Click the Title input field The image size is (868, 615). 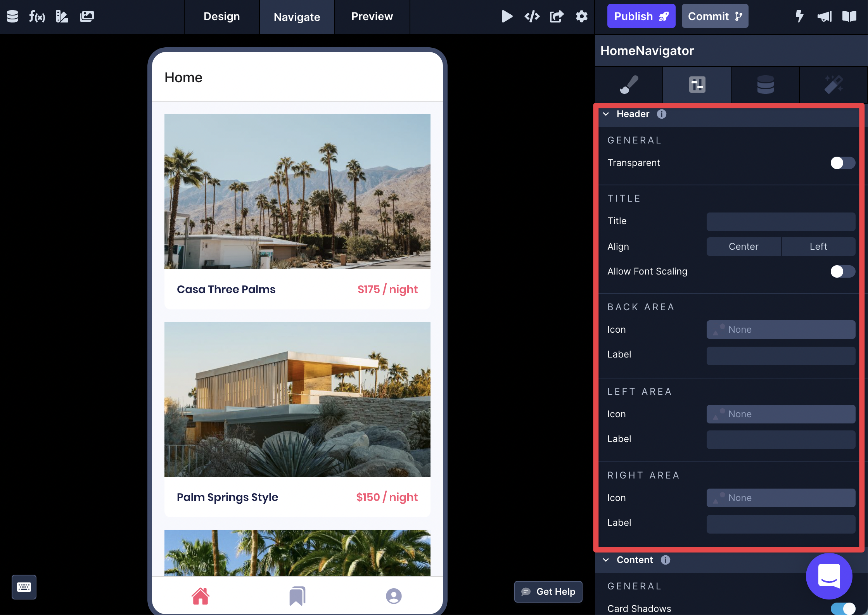(x=781, y=222)
